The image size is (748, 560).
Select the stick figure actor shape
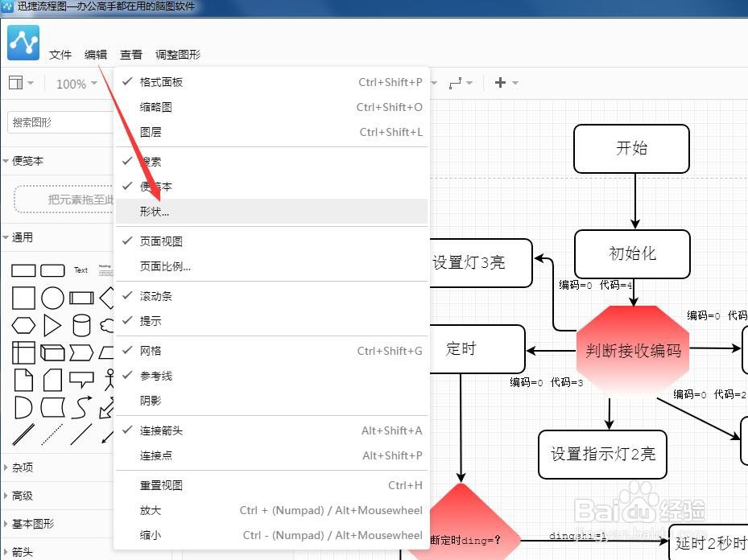pos(111,378)
